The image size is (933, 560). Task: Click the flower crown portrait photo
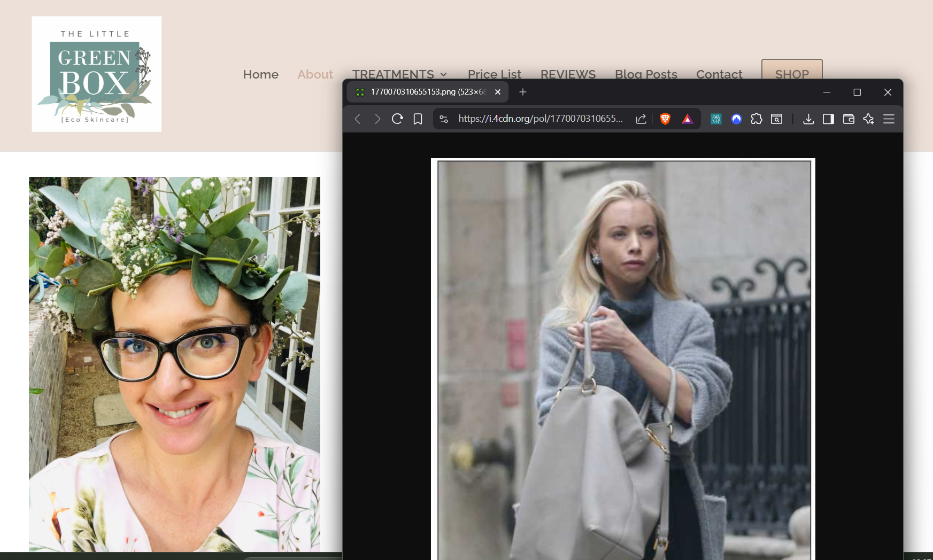tap(174, 364)
